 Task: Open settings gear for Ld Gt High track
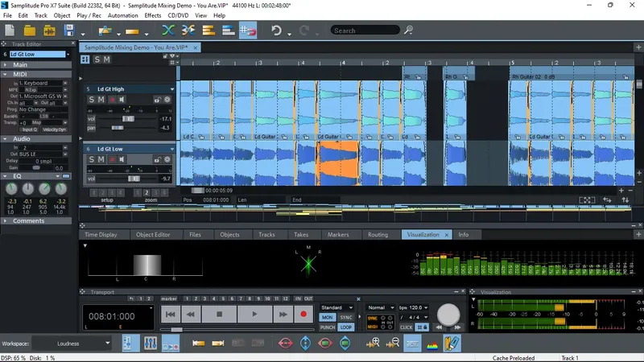[x=167, y=100]
